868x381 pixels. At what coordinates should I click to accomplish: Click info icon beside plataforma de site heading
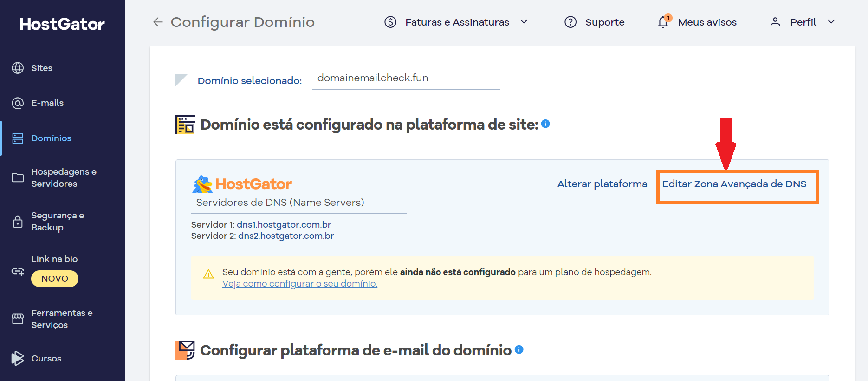click(x=546, y=124)
